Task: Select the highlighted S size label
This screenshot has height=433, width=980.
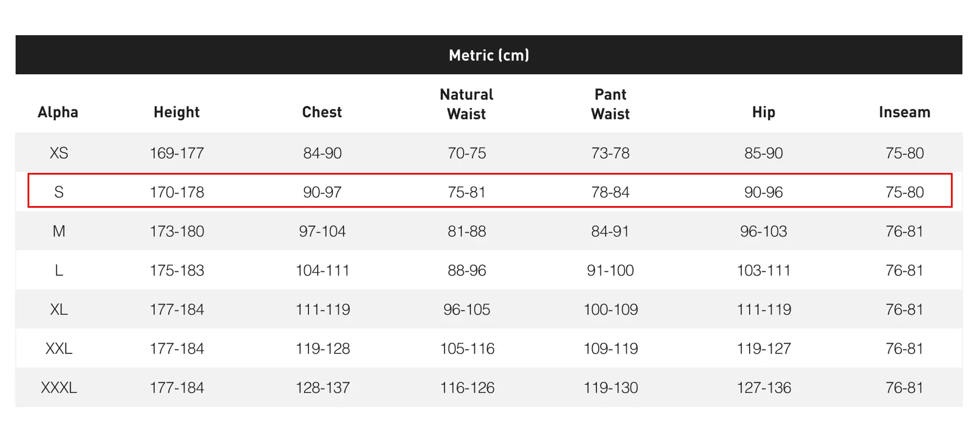Action: click(x=59, y=192)
